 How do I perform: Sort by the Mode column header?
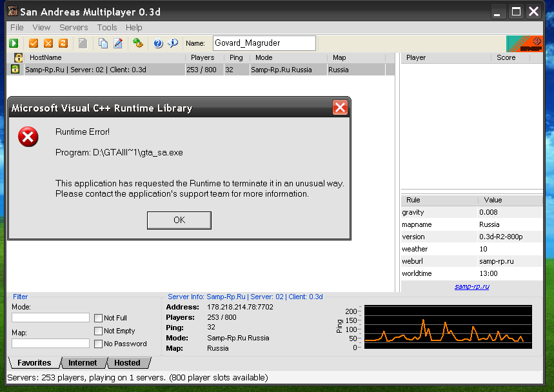tap(288, 57)
